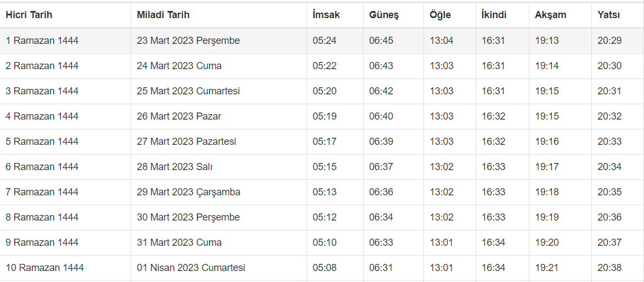
Task: Click Akşam time 19:17 on 28 Mart
Action: point(547,167)
